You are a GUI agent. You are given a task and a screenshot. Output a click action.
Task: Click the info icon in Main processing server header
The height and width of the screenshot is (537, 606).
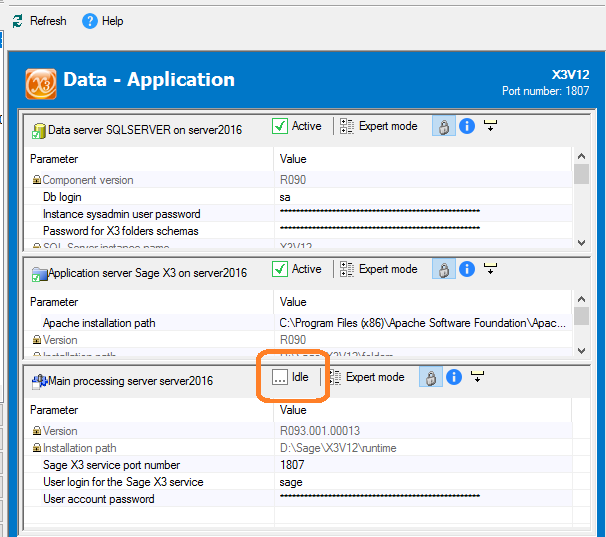coord(454,378)
